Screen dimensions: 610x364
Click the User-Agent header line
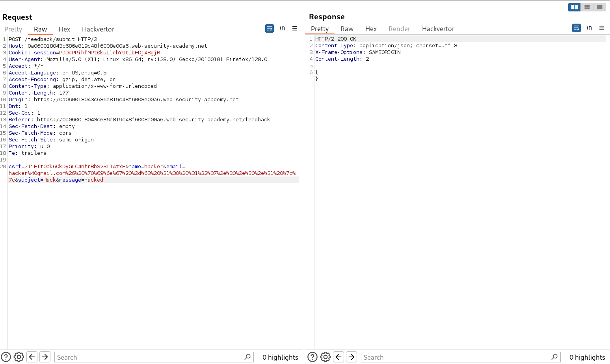tap(138, 59)
